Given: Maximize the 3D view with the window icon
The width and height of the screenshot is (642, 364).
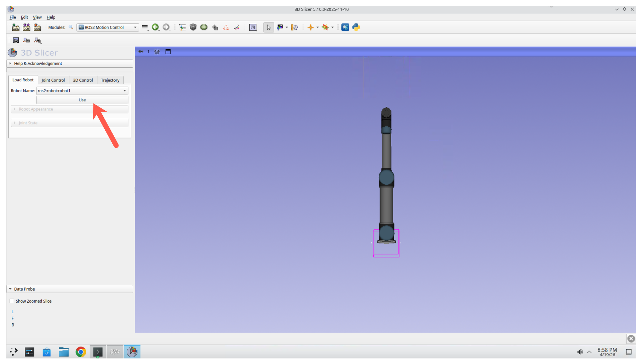Looking at the screenshot, I should point(168,51).
